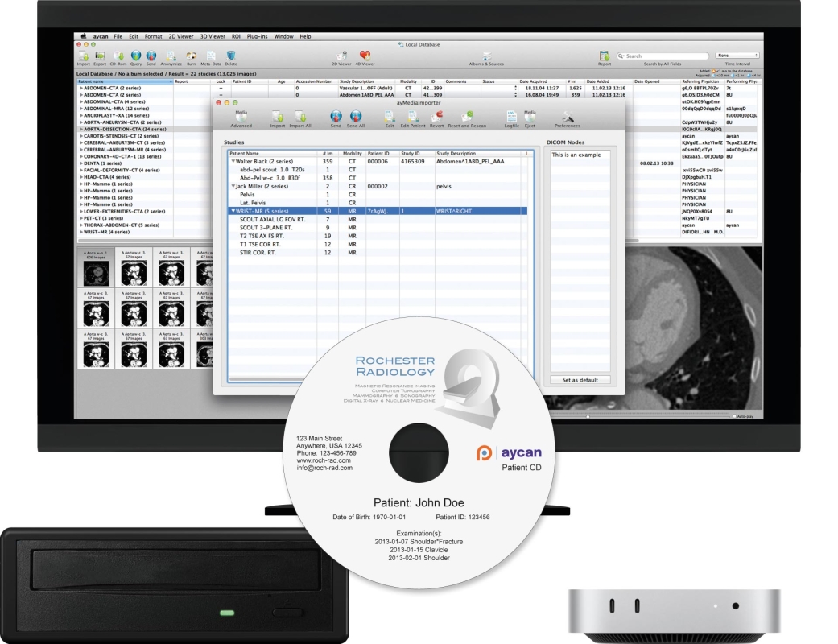Click the Set as default button
This screenshot has height=644, width=838.
coord(580,380)
